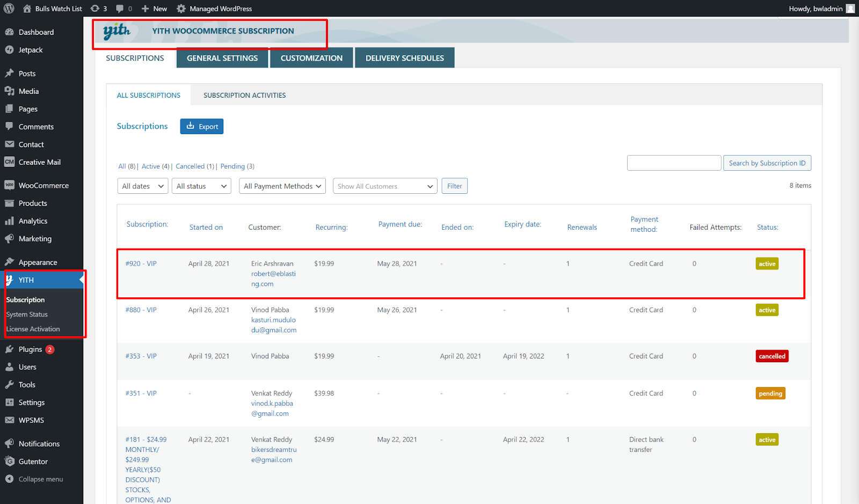Click the bwladmin user avatar

pyautogui.click(x=850, y=9)
